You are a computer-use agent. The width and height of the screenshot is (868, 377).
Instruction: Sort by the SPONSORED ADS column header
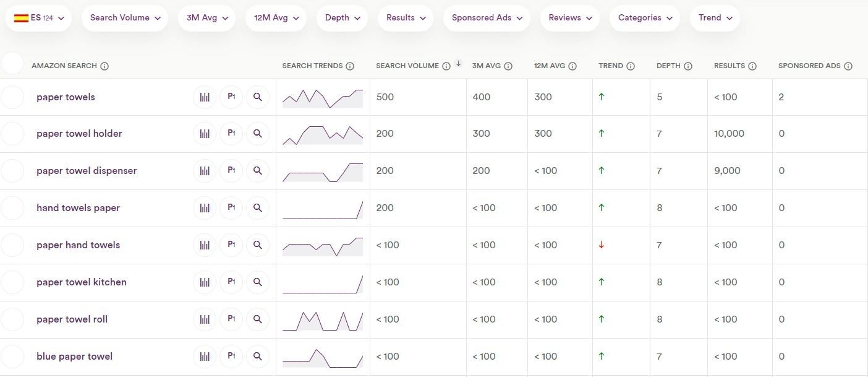[809, 66]
